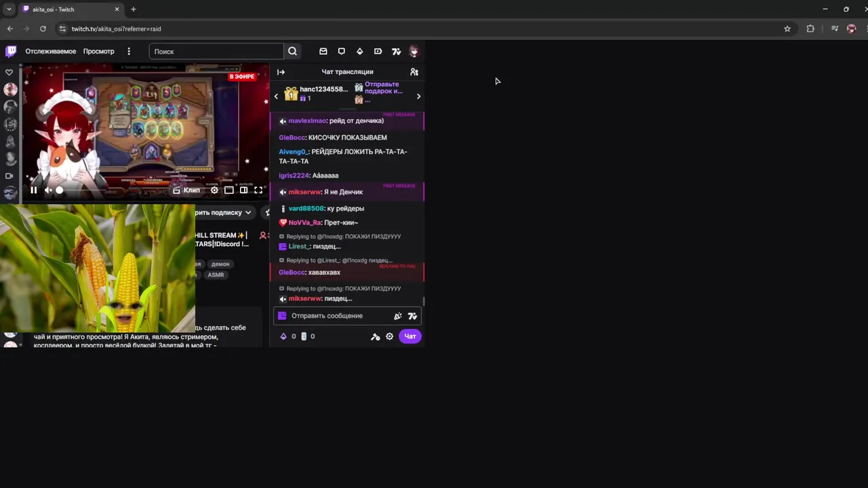Switch player to fullscreen
Viewport: 868px width, 488px height.
(258, 190)
